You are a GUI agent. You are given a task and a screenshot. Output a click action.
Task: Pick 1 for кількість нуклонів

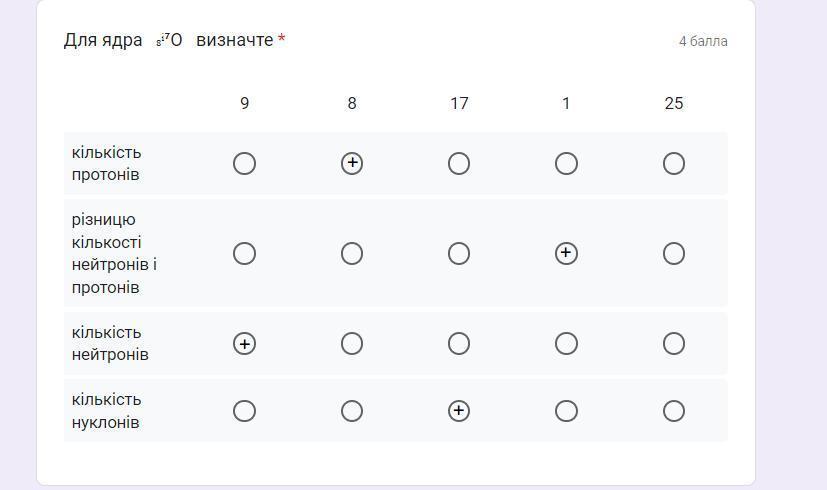566,411
